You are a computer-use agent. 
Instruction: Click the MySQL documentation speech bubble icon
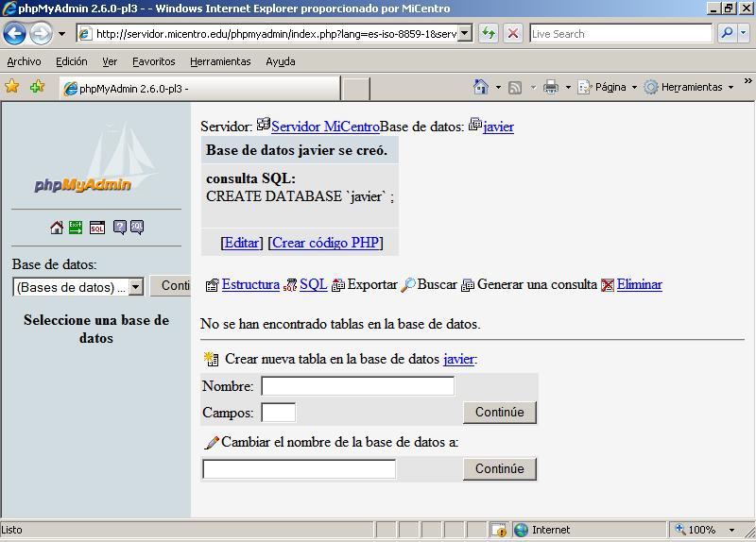pos(137,228)
